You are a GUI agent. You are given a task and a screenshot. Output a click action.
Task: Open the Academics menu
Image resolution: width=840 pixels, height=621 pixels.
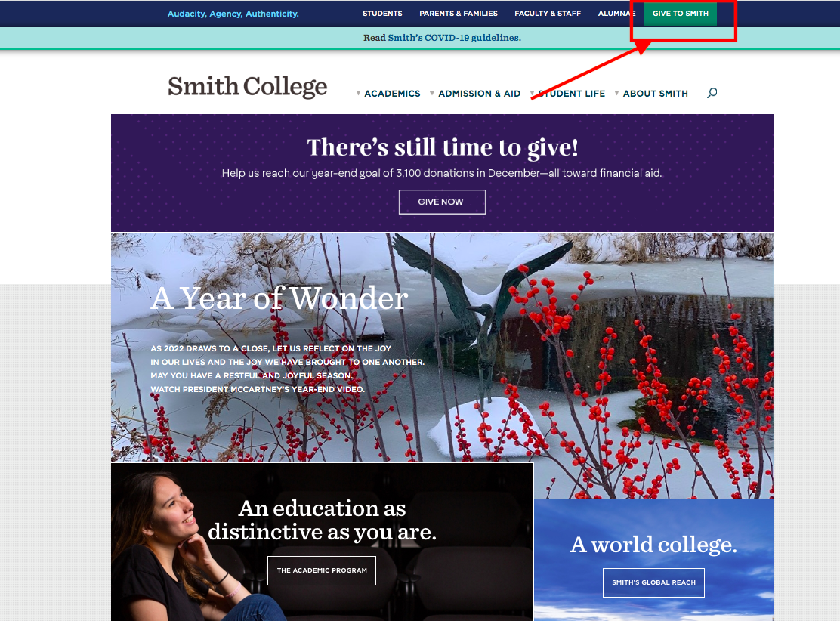[392, 94]
